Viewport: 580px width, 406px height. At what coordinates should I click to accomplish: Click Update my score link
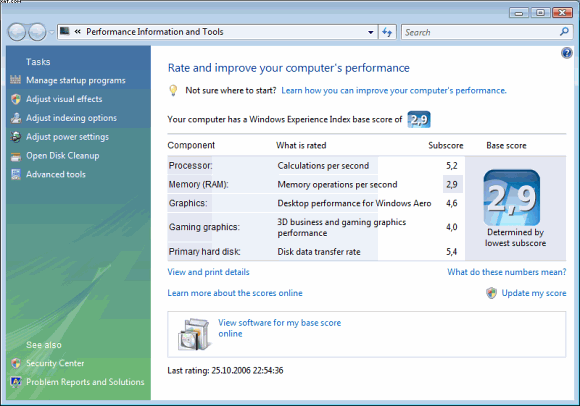[534, 293]
